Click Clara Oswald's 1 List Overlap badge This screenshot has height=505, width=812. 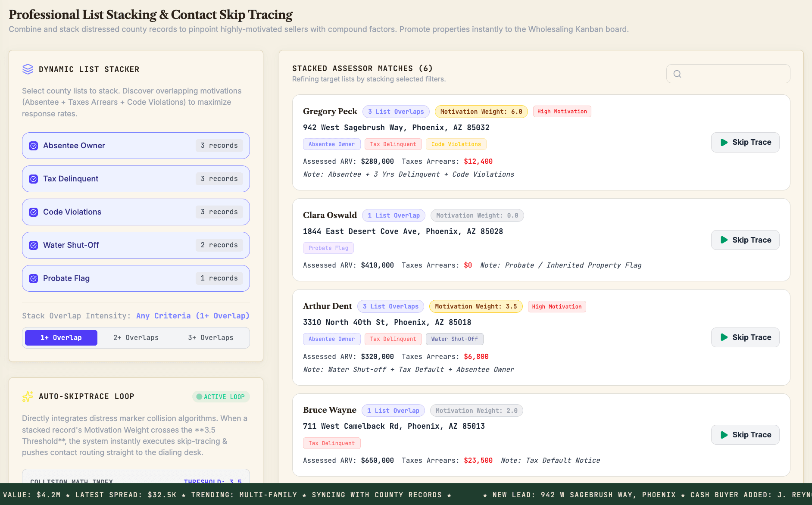(394, 215)
